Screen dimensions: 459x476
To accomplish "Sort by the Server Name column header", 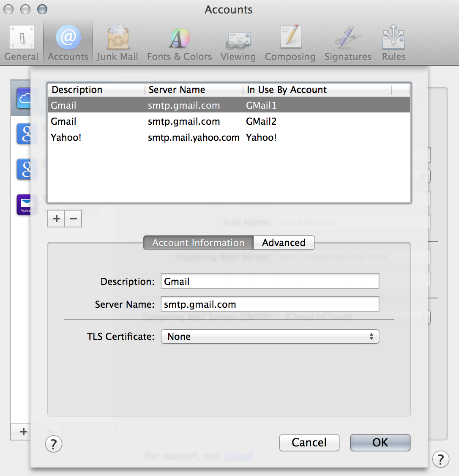I will click(194, 90).
